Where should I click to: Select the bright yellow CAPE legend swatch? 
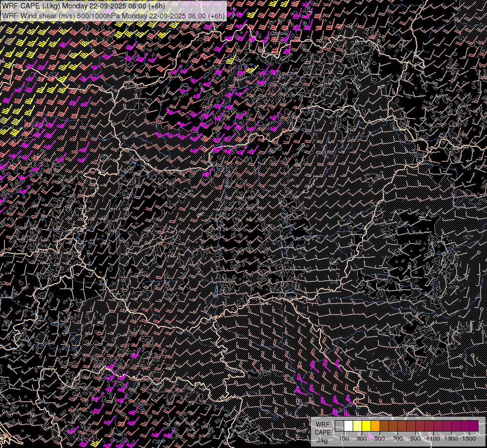coord(366,426)
